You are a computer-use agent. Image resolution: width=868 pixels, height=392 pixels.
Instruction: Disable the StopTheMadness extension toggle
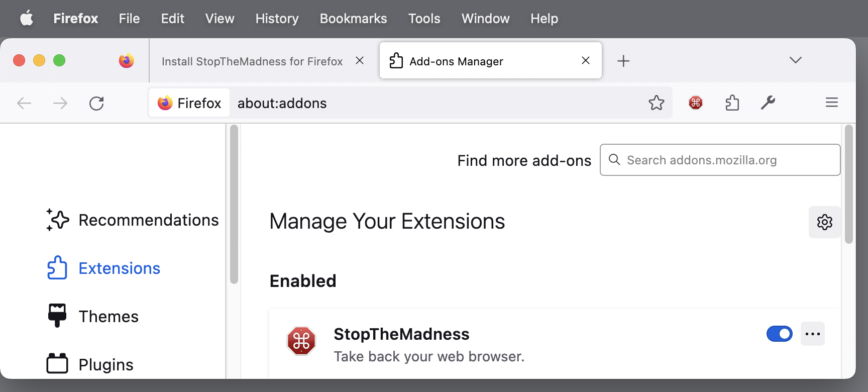click(779, 334)
